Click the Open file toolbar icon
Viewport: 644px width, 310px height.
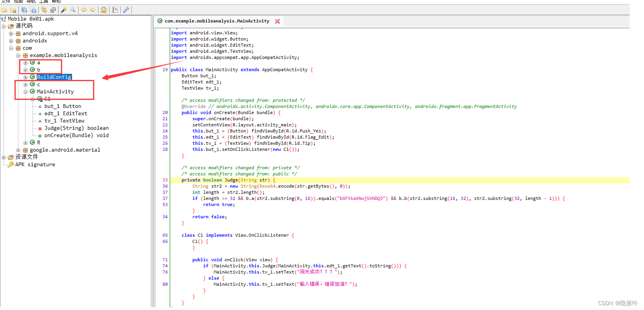pyautogui.click(x=4, y=10)
